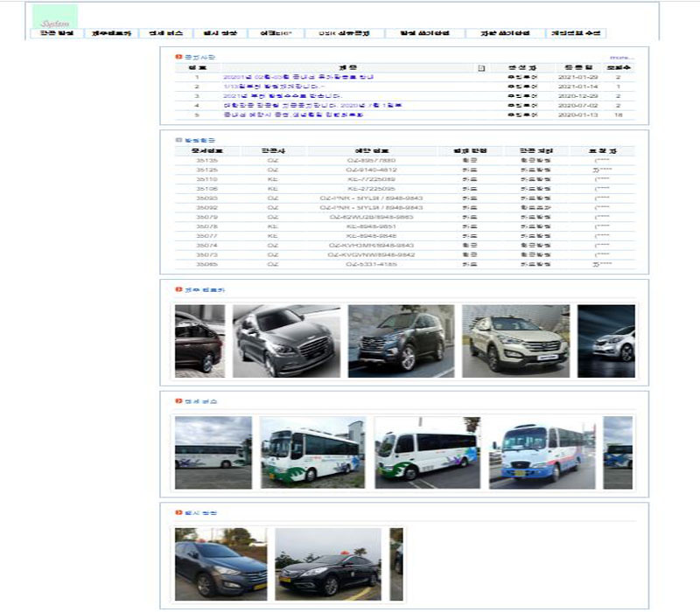Screen dimensions: 700x612
Task: Click the black taxi sedan with red roof light
Action: (327, 564)
